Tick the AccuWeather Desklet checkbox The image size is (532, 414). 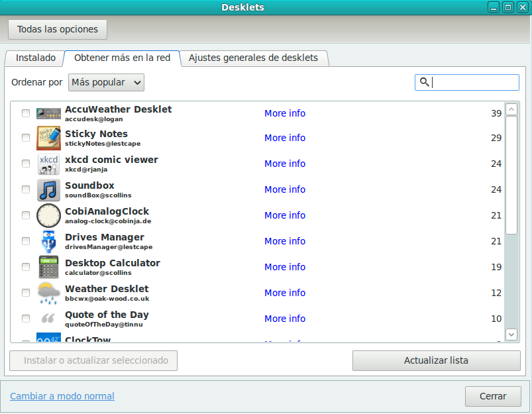26,113
